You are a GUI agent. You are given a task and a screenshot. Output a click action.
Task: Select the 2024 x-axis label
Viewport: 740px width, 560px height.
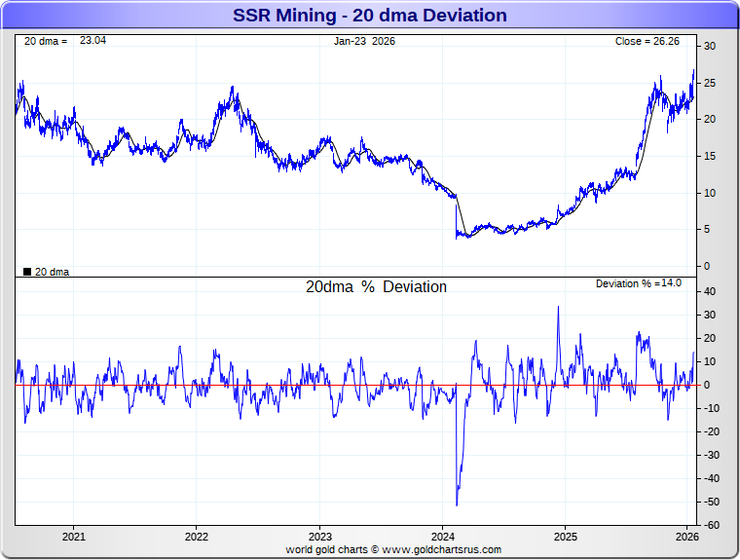tap(443, 537)
